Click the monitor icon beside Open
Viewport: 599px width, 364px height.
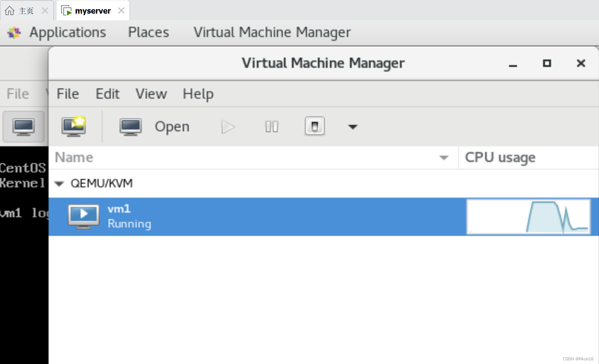[130, 127]
